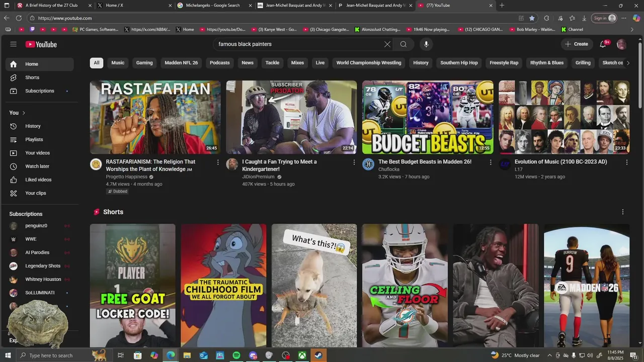This screenshot has width=644, height=362.
Task: Open the account avatar menu
Action: pyautogui.click(x=621, y=44)
